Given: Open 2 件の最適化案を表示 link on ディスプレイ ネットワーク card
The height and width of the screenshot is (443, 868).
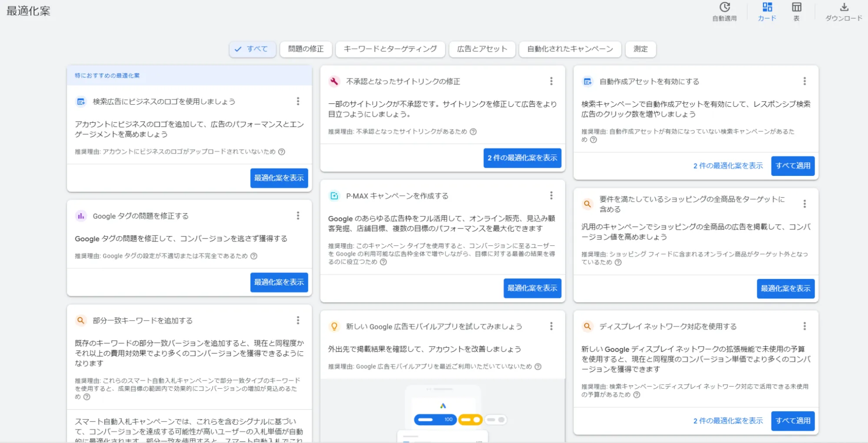Looking at the screenshot, I should tap(728, 421).
